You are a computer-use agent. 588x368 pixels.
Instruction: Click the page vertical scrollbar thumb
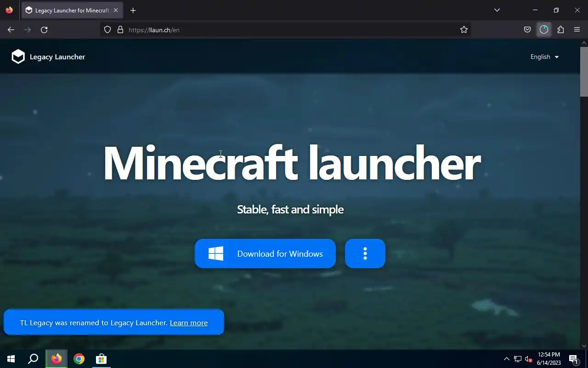click(x=584, y=71)
